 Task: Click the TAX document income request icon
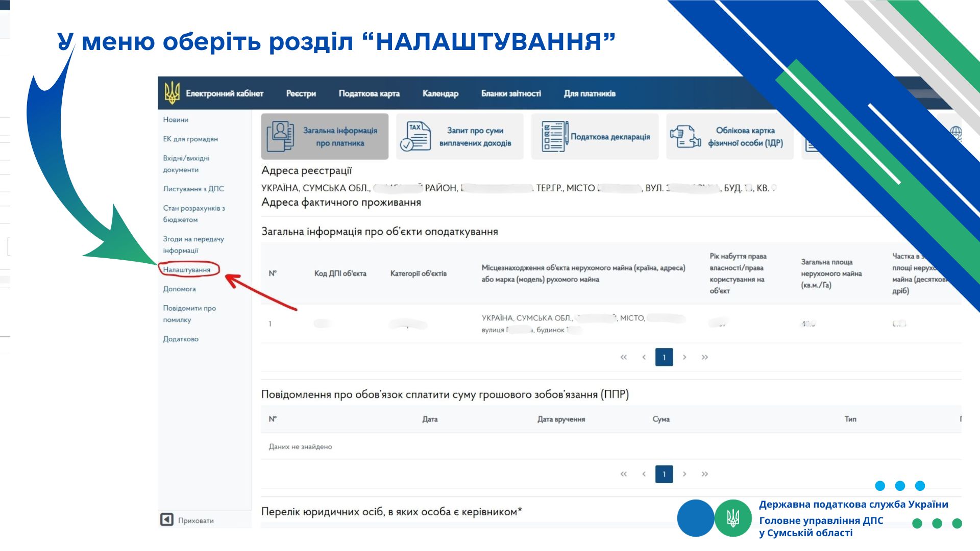tap(415, 136)
